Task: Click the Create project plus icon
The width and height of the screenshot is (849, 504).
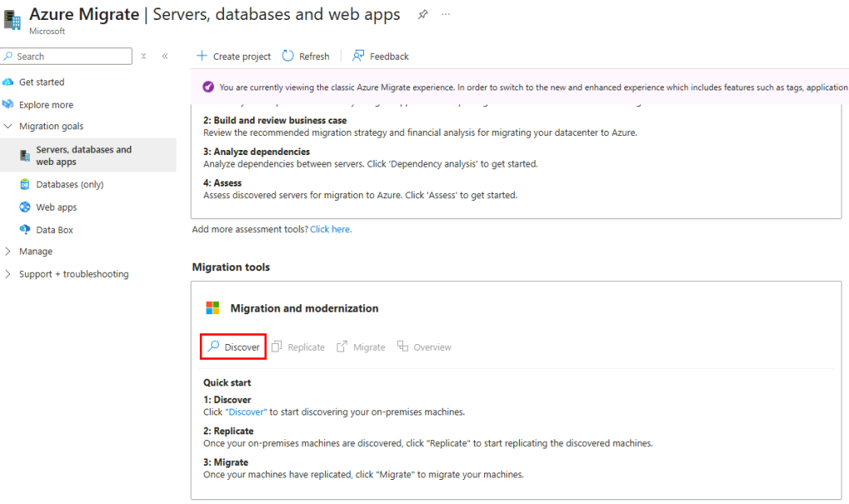Action: (x=201, y=56)
